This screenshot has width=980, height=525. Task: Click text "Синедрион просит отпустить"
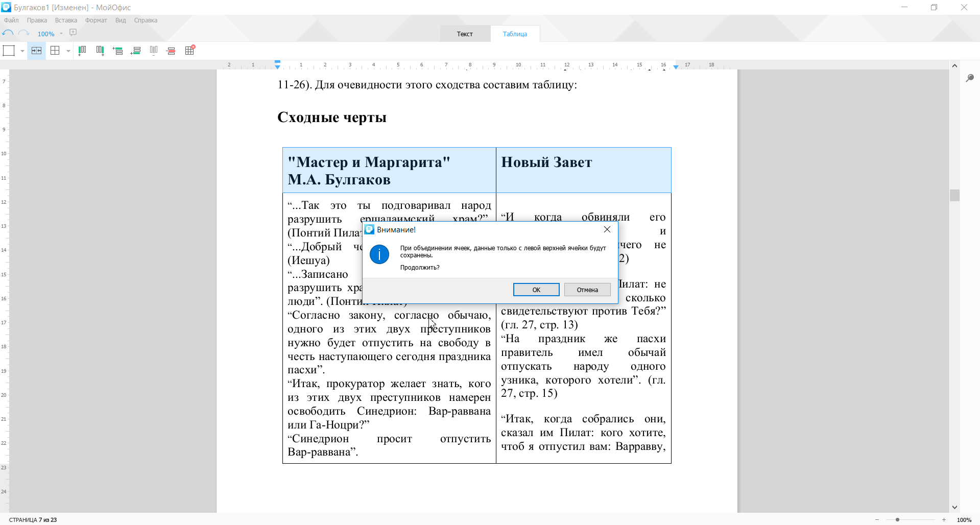click(389, 439)
